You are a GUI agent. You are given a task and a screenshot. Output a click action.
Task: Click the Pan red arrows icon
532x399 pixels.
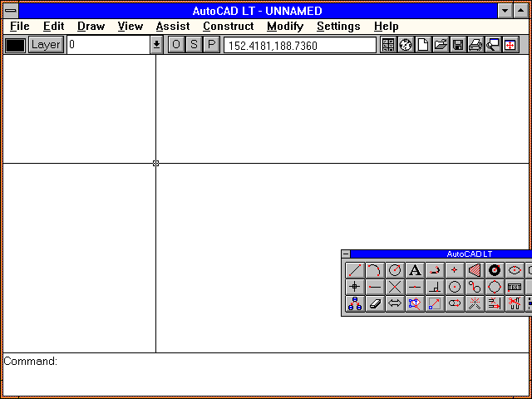pos(510,45)
